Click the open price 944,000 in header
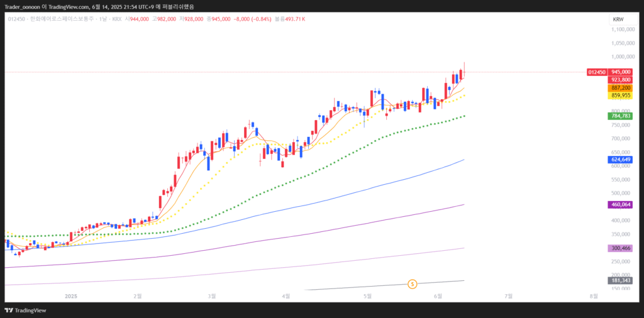This screenshot has width=644, height=318. (x=139, y=19)
